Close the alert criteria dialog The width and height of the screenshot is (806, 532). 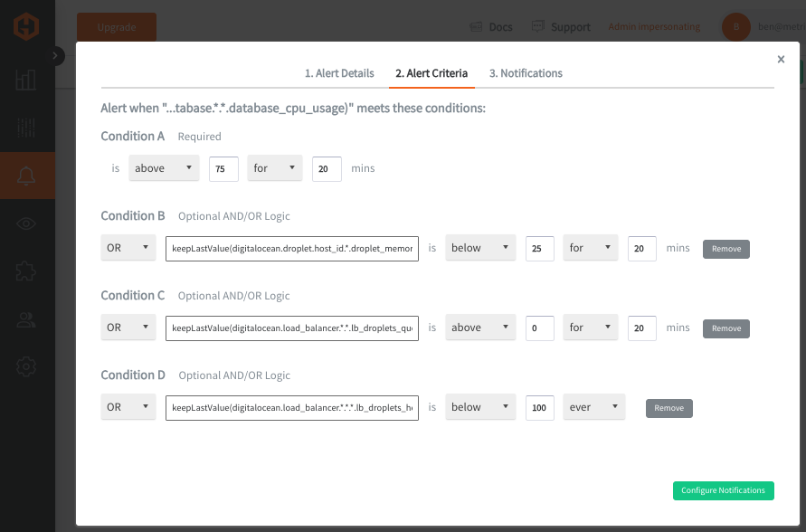[781, 59]
